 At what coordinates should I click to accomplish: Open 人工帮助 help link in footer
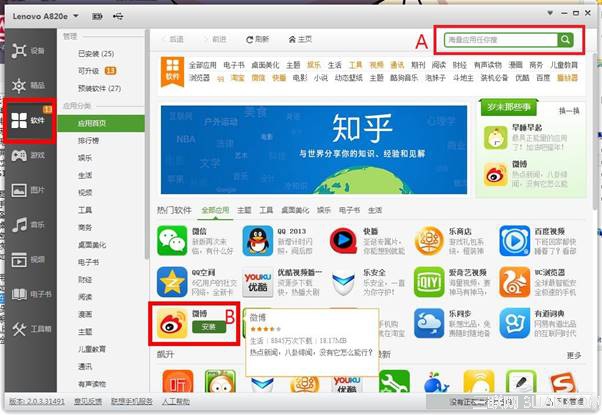tap(176, 402)
